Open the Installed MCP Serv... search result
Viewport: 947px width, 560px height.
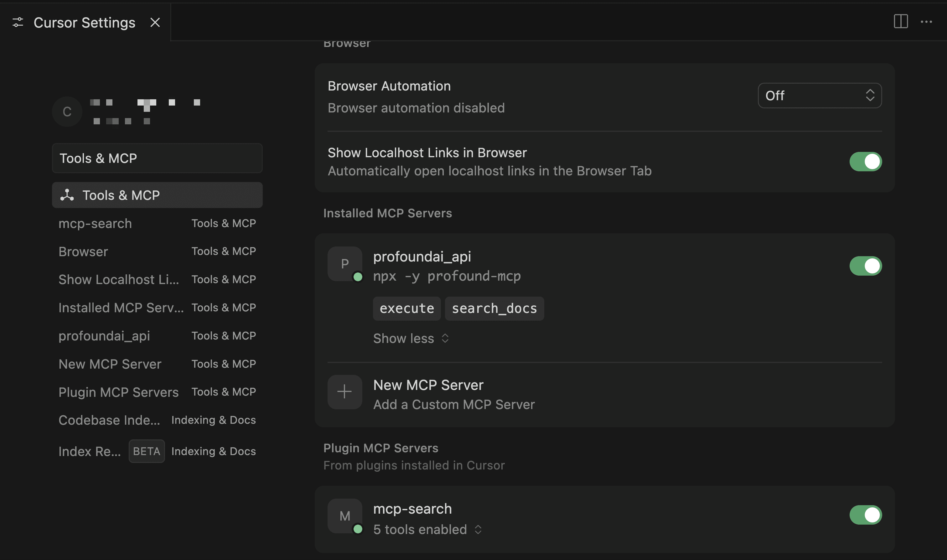click(157, 307)
